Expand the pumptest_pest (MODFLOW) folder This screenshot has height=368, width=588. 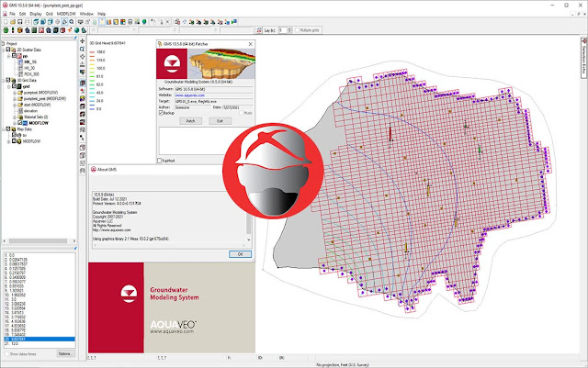tap(15, 98)
